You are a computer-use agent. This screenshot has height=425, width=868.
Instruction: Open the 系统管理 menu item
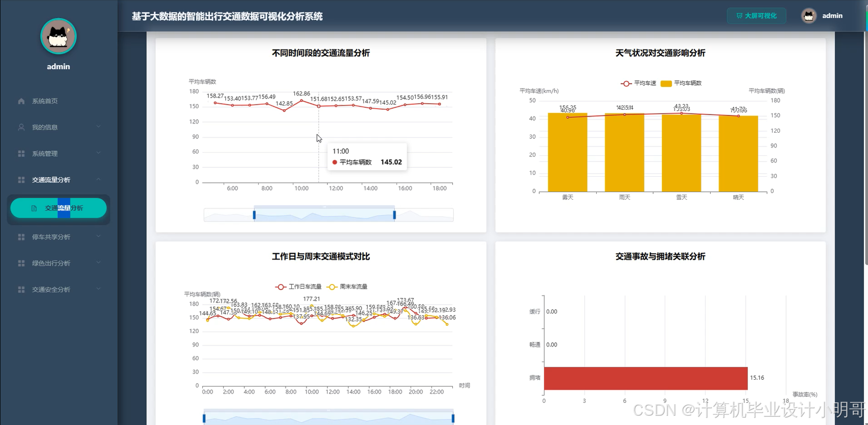(58, 154)
